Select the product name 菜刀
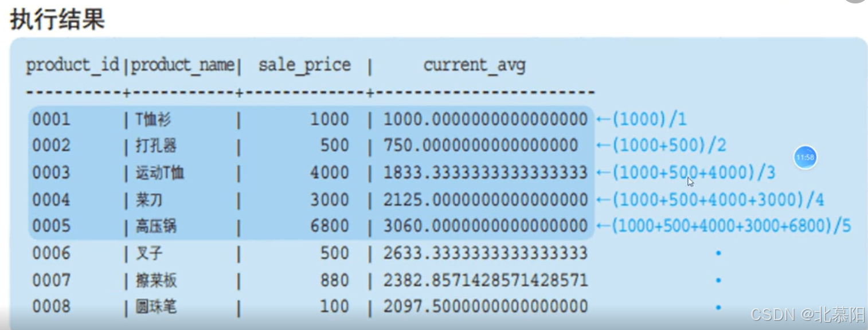The image size is (868, 330). [149, 200]
